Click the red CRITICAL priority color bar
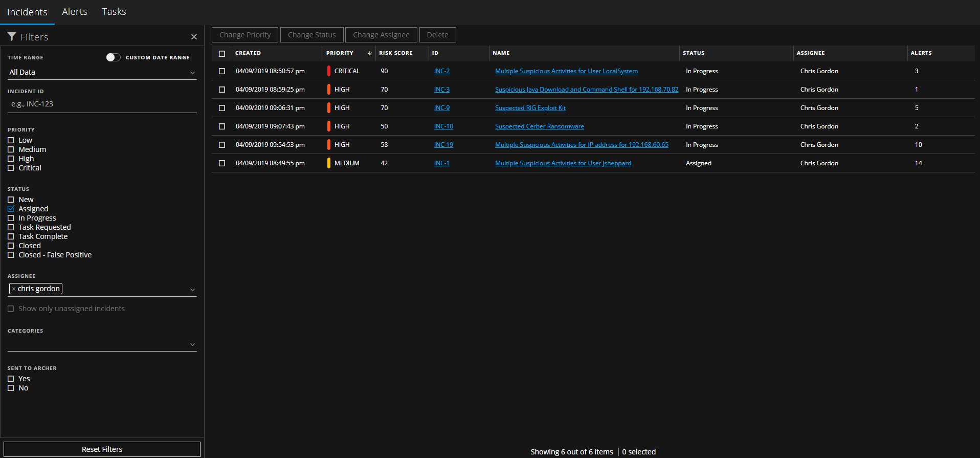The height and width of the screenshot is (458, 980). 329,71
